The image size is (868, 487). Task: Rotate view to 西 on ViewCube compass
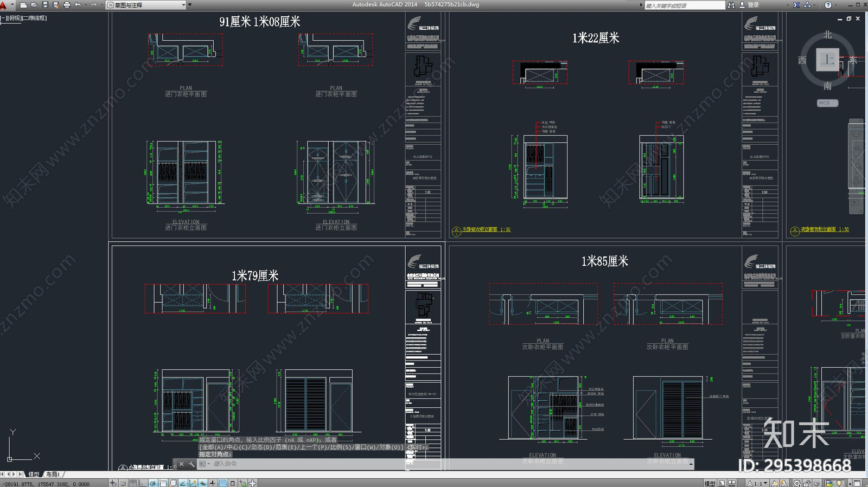coord(802,60)
